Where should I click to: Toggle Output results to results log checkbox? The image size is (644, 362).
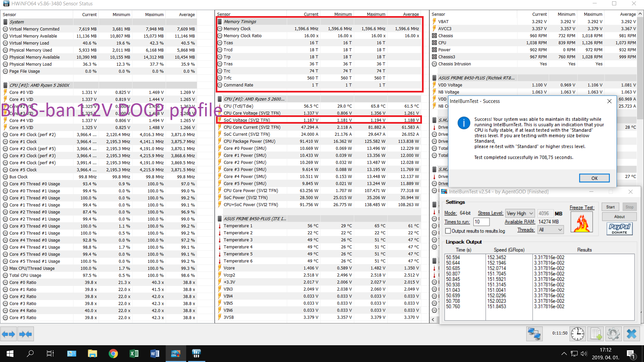448,231
